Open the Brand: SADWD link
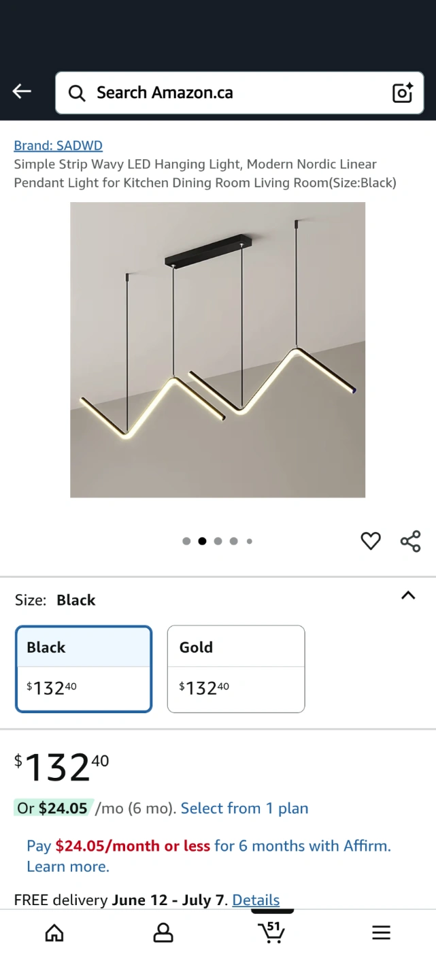436x980 pixels. pyautogui.click(x=58, y=145)
